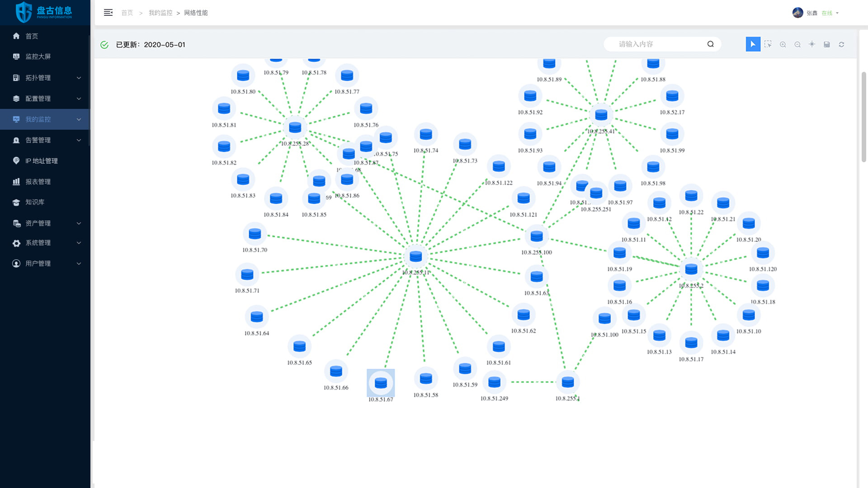Click the center topology view icon
The image size is (868, 488).
[812, 44]
